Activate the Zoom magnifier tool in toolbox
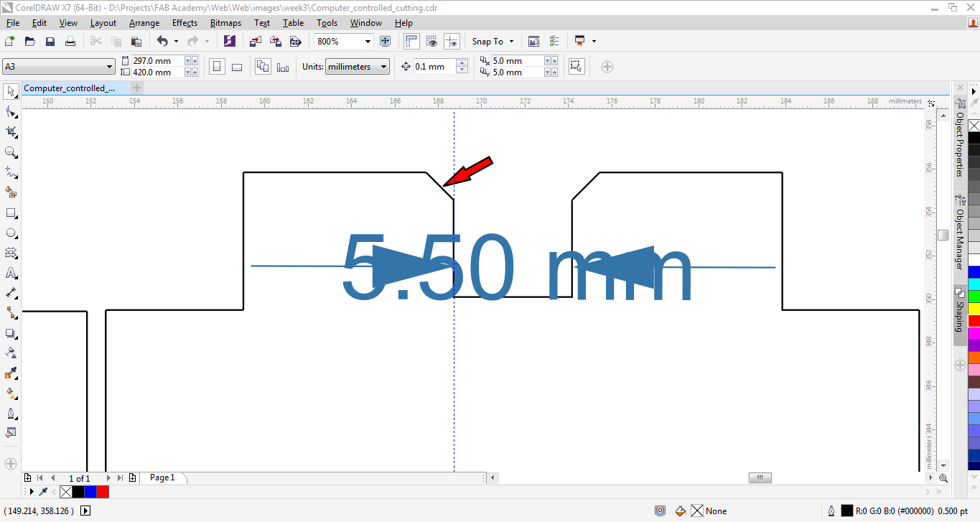The width and height of the screenshot is (980, 522). (x=11, y=152)
